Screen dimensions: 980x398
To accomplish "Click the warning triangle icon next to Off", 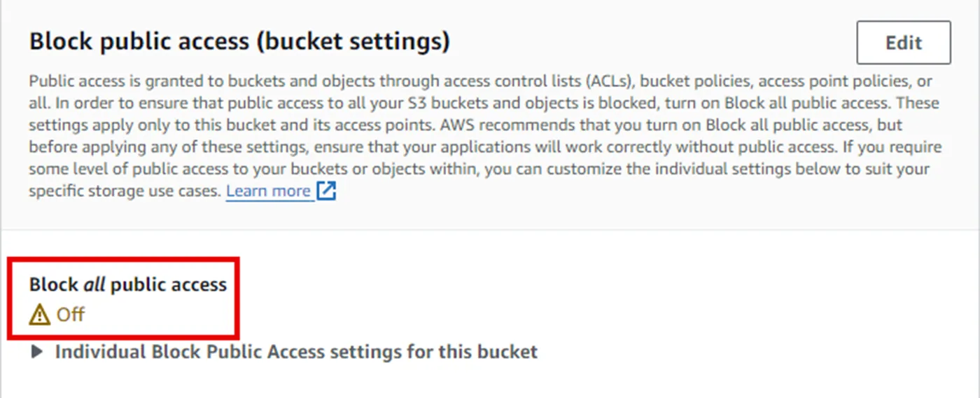I will (40, 315).
